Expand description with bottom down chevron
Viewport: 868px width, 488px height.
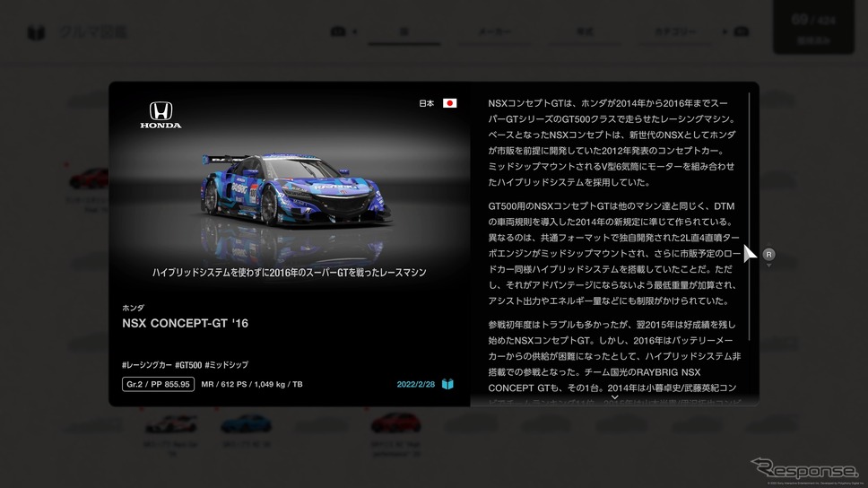(614, 397)
